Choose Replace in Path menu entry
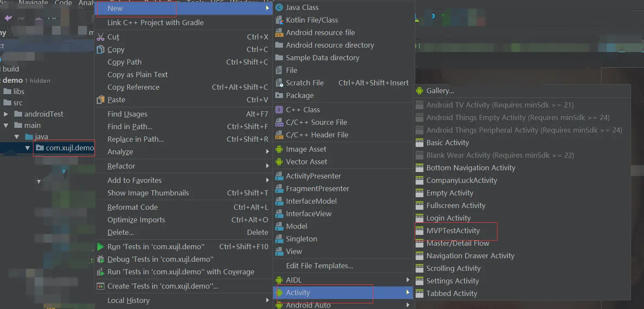The image size is (644, 309). tap(184, 139)
